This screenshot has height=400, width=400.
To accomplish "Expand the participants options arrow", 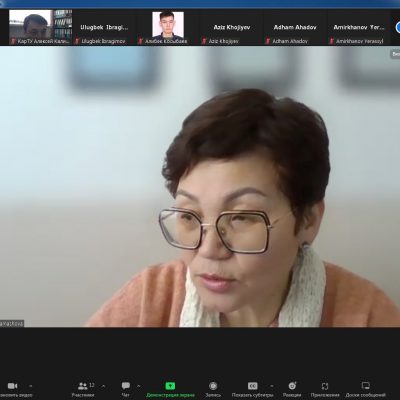I will pos(103,386).
